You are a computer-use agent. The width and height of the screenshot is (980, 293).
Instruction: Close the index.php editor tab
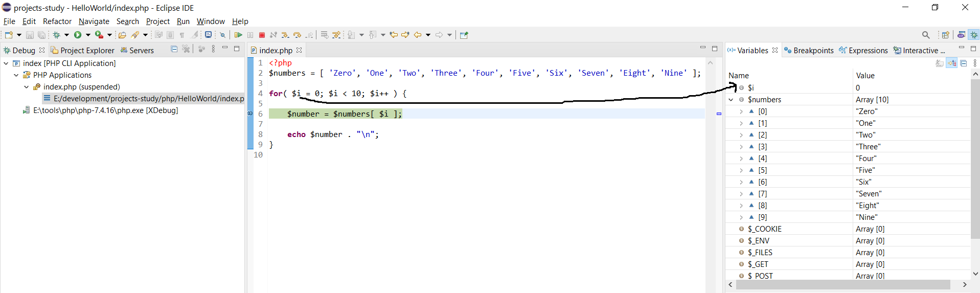tap(299, 50)
